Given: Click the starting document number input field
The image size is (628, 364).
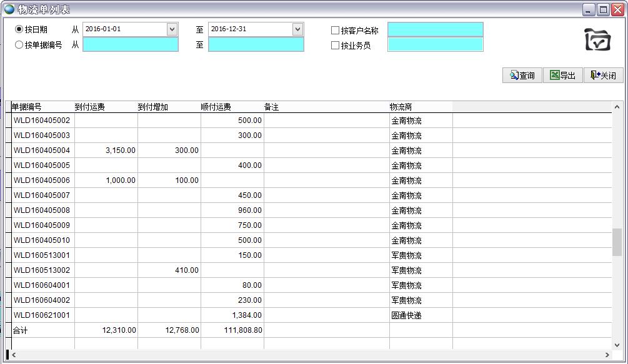Looking at the screenshot, I should pyautogui.click(x=130, y=45).
